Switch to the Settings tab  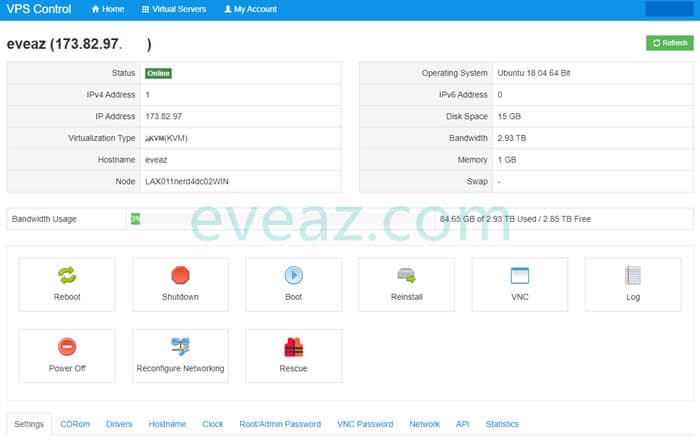tap(29, 424)
